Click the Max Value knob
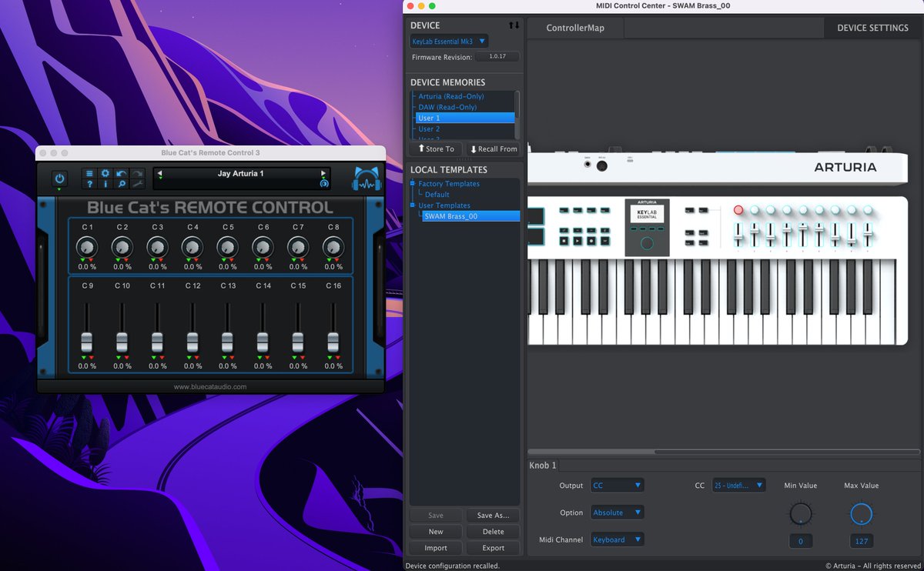 tap(862, 514)
